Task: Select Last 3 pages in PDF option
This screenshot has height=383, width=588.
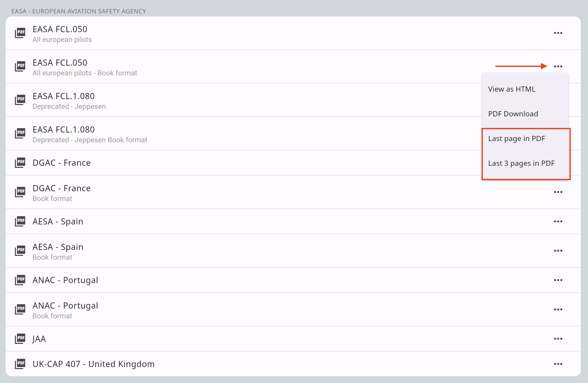Action: (x=521, y=163)
